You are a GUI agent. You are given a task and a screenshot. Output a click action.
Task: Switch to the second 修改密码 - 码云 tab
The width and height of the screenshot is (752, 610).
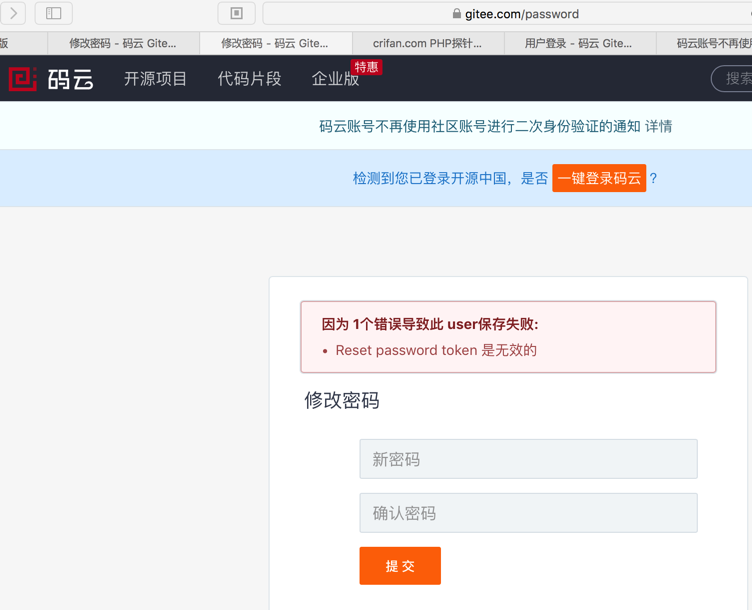[275, 44]
